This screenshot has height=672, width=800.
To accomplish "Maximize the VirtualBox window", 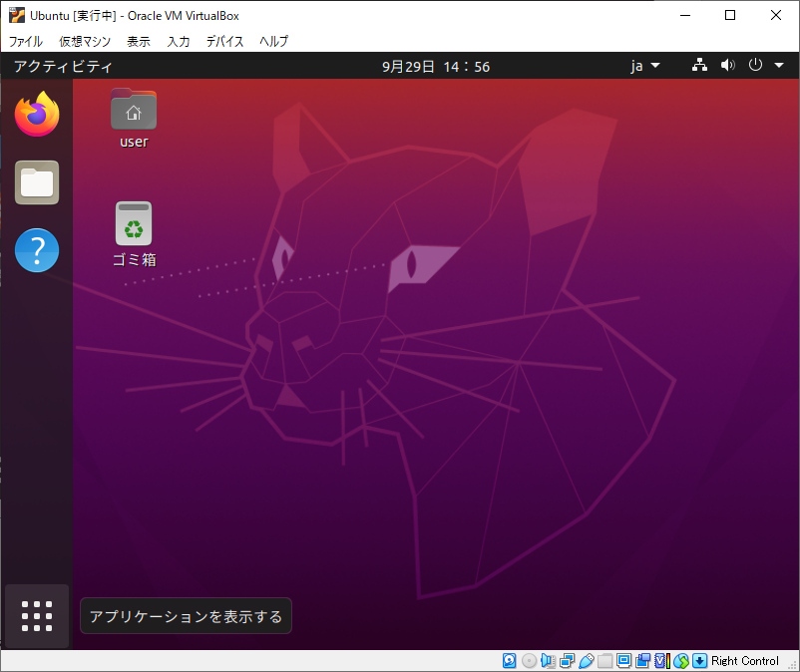I will click(x=730, y=15).
